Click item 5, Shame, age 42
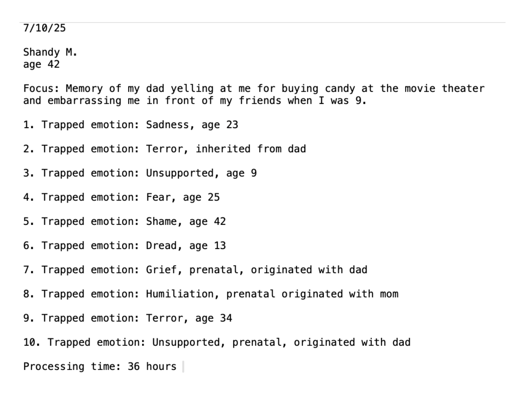532x396 pixels. (x=124, y=222)
